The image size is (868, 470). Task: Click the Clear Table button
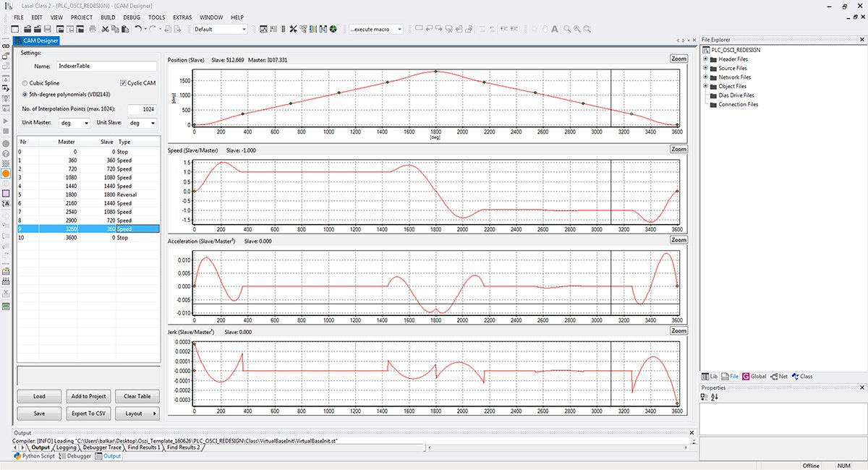(x=138, y=396)
